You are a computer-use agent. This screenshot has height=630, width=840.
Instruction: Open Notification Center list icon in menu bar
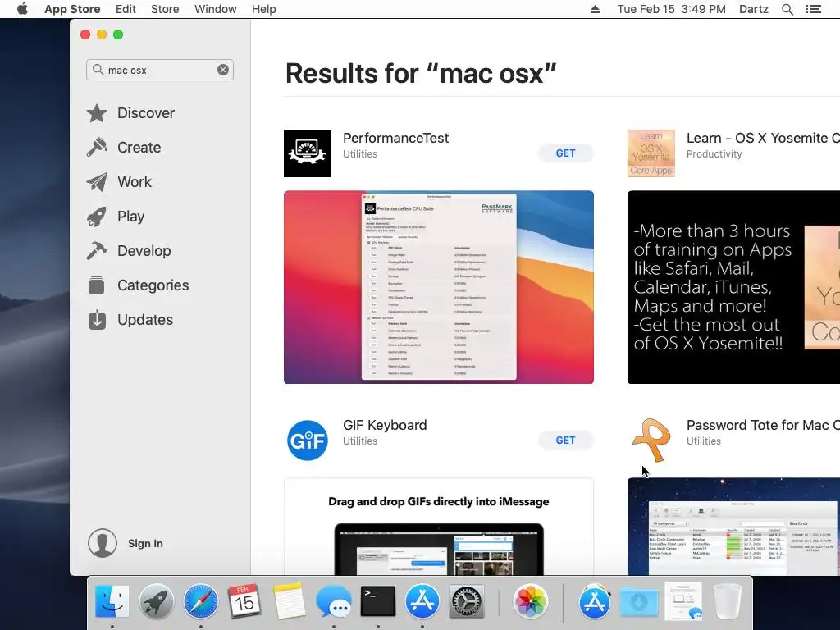[x=813, y=9]
